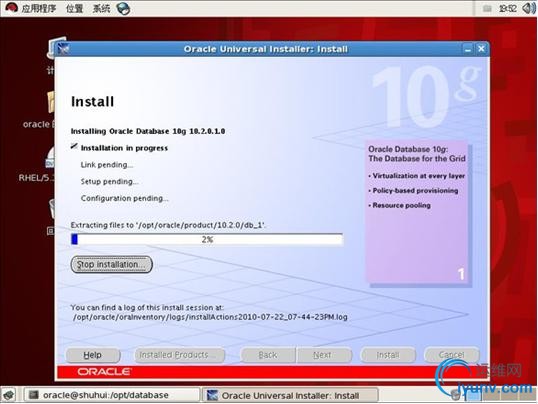Screen dimensions: 538x404
Task: Click the Configuration pending status text
Action: tap(125, 198)
